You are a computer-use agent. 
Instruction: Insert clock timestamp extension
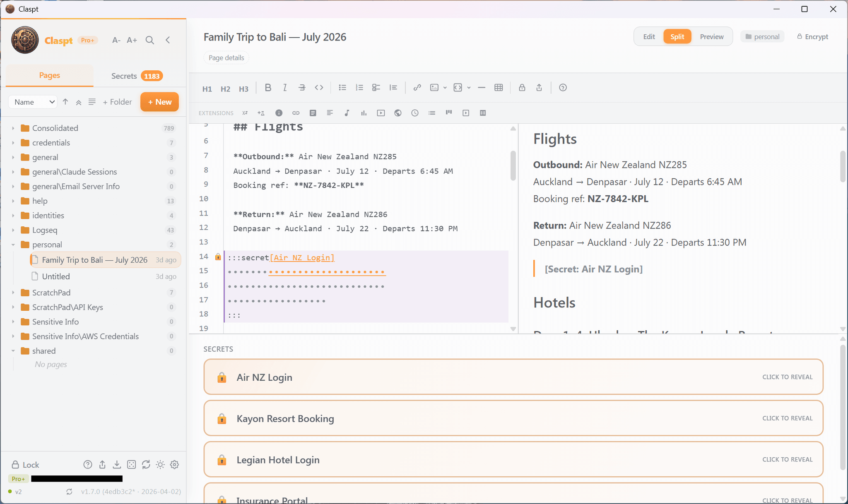point(415,113)
